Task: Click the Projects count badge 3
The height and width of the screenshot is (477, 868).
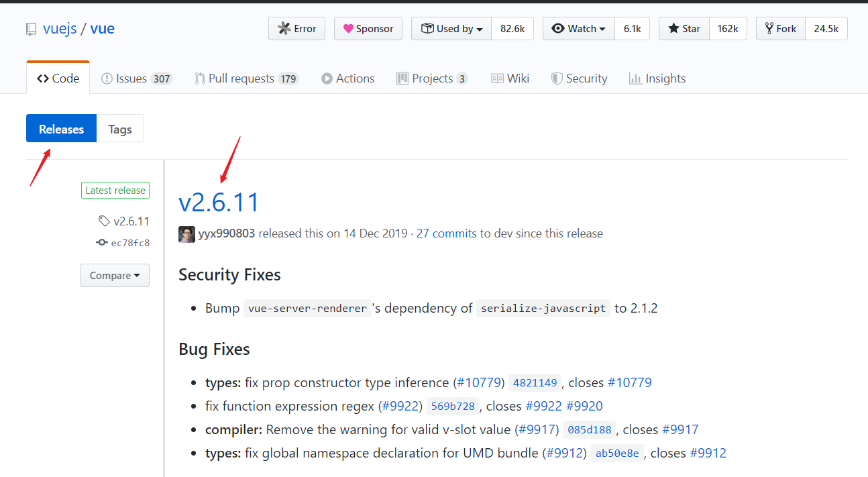Action: (462, 78)
